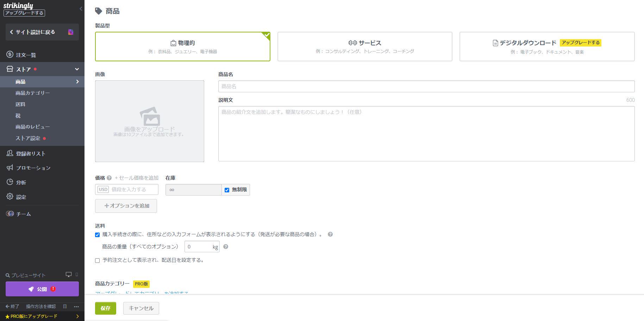Click the desktop preview monitor icon
Image resolution: width=644 pixels, height=321 pixels.
click(69, 275)
